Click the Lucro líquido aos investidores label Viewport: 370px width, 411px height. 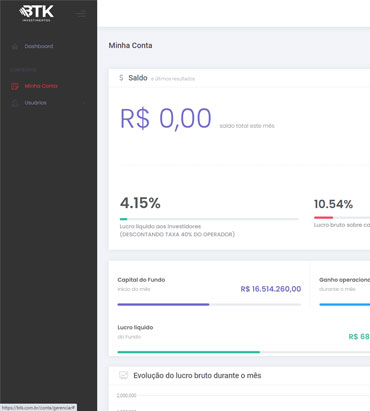160,226
